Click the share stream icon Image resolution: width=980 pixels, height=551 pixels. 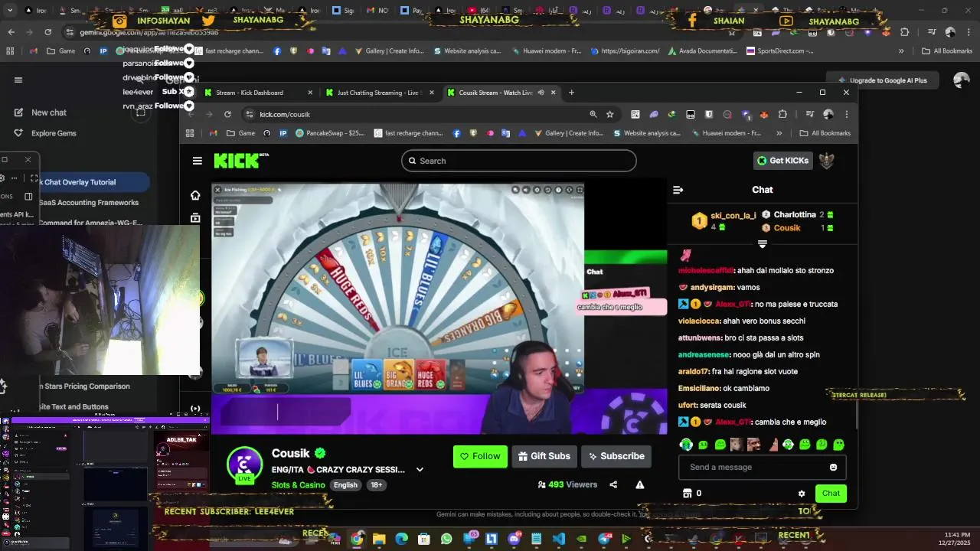tap(613, 484)
